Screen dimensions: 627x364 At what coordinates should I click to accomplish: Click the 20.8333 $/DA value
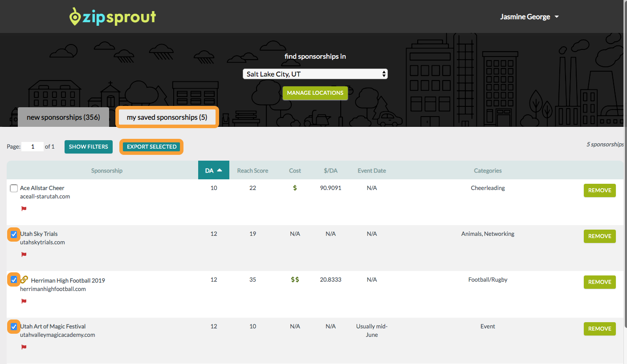330,280
